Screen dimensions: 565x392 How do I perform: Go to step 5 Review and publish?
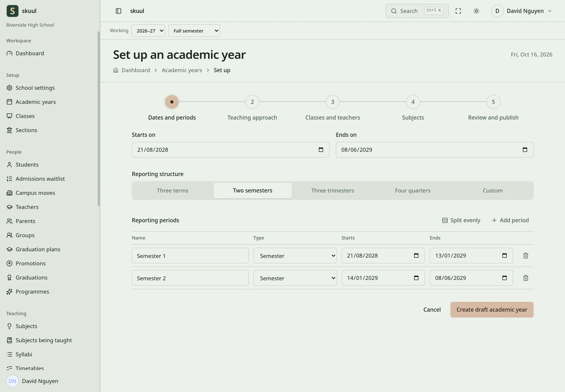(493, 102)
